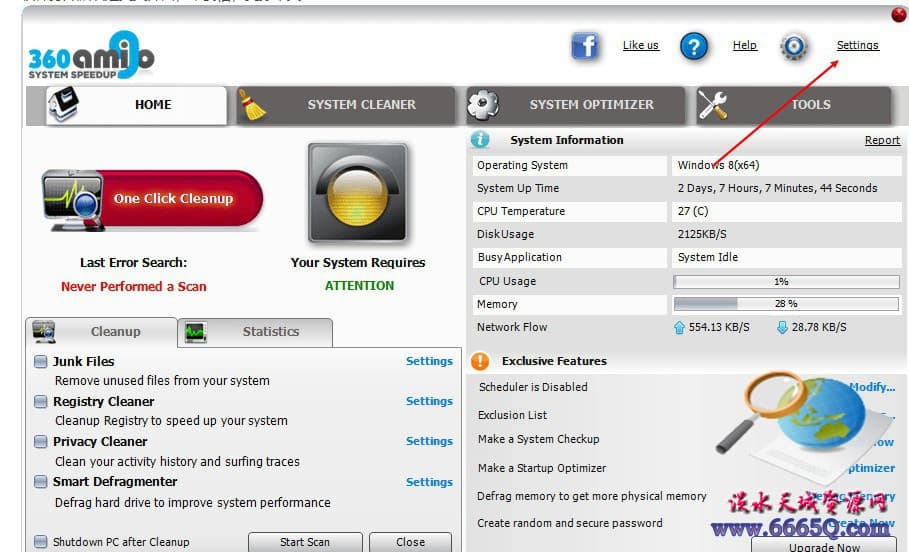Open Smart Defragmenter Settings link

click(x=429, y=482)
